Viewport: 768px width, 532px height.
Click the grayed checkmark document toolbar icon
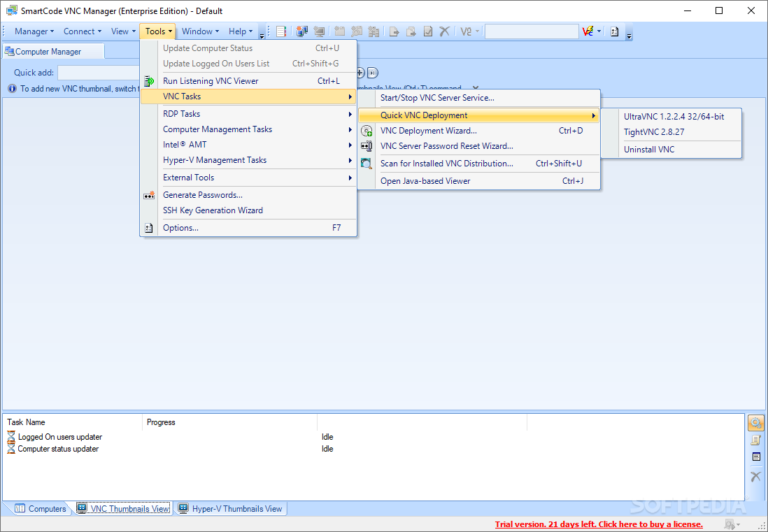pyautogui.click(x=428, y=31)
